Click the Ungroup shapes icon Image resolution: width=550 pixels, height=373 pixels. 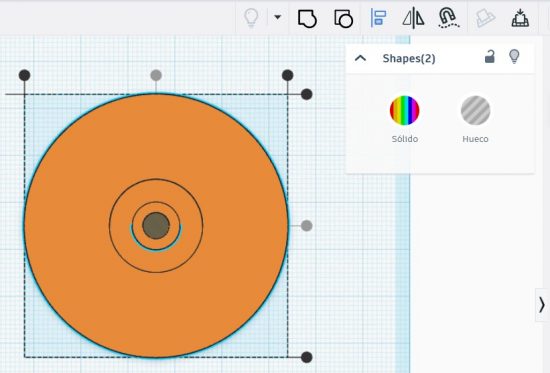pyautogui.click(x=343, y=18)
